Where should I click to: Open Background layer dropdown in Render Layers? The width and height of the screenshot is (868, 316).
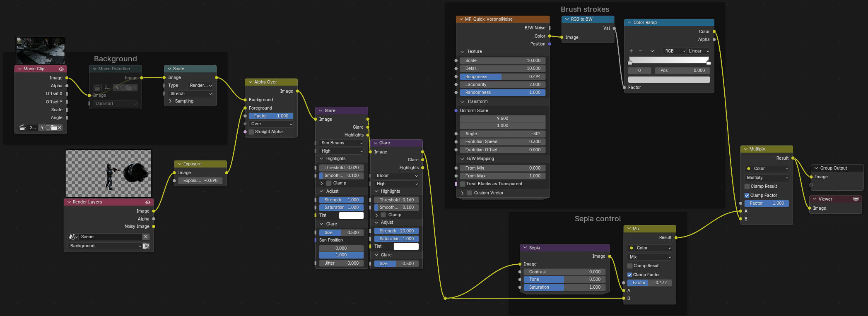tap(105, 246)
